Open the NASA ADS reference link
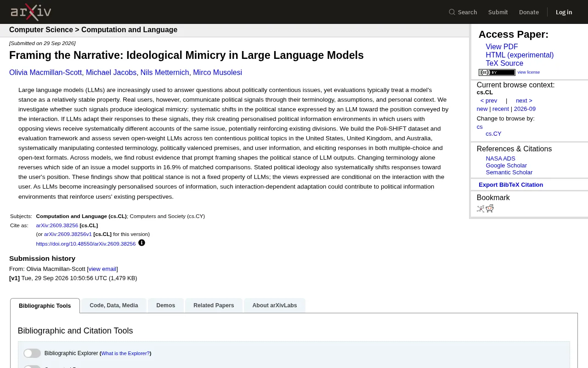Image resolution: width=588 pixels, height=368 pixels. point(500,159)
